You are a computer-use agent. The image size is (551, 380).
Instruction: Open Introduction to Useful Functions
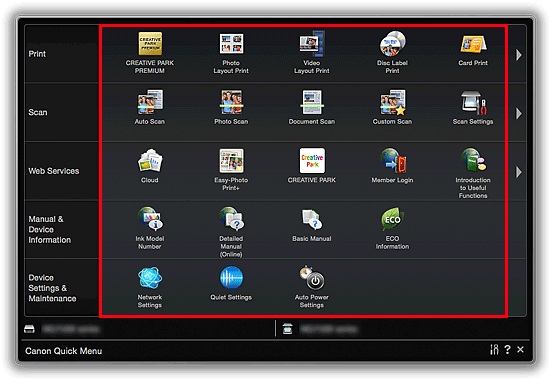[x=473, y=173]
